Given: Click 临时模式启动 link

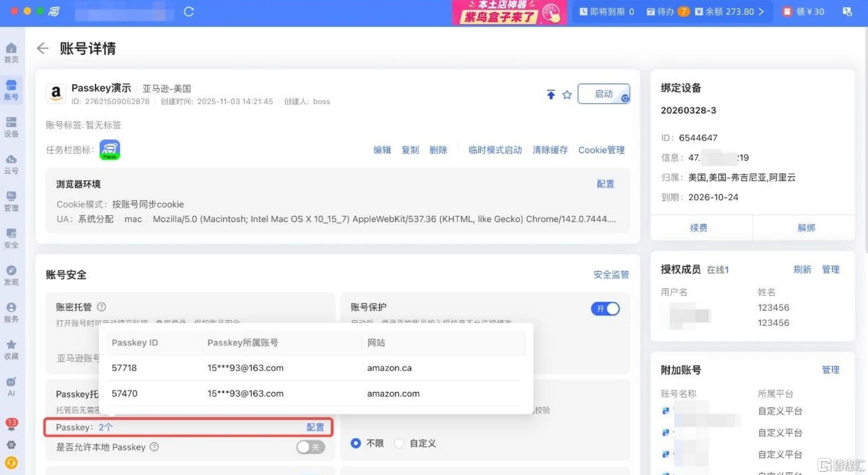Looking at the screenshot, I should [x=495, y=150].
